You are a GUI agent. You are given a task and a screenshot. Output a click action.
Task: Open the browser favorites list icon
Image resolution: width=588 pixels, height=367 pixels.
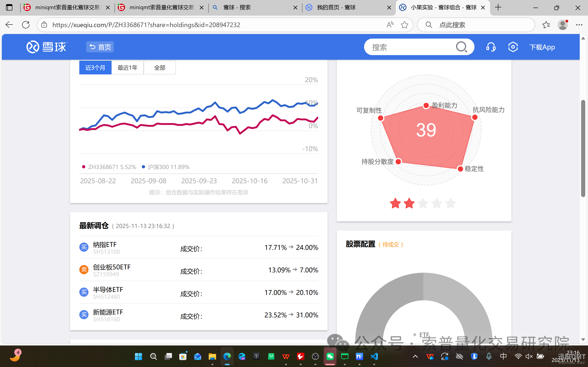[x=546, y=25]
